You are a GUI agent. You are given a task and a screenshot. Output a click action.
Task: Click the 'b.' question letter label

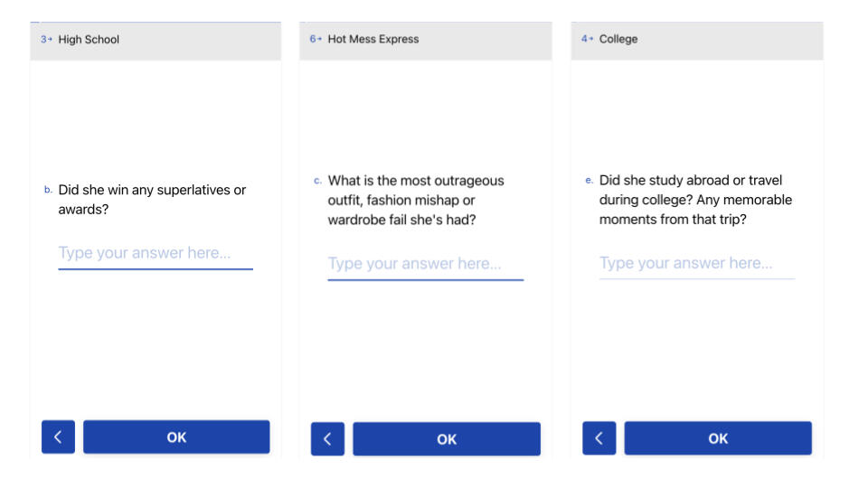(x=48, y=191)
